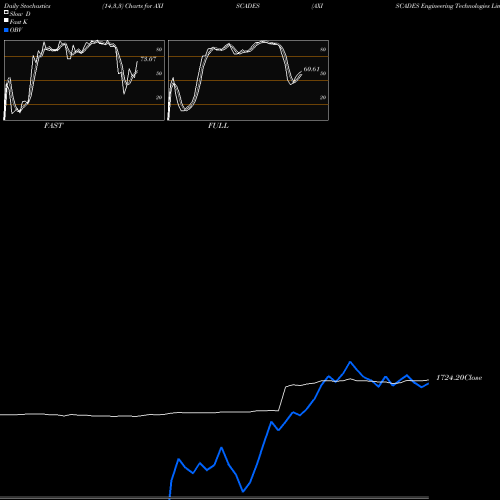Click the Fast K legend swatch
The height and width of the screenshot is (500, 500).
click(6, 21)
